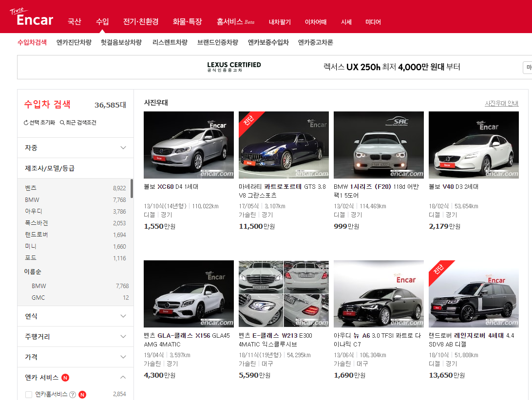
Task: Click the 볼보 V40 D3 2세대 title
Action: click(454, 187)
